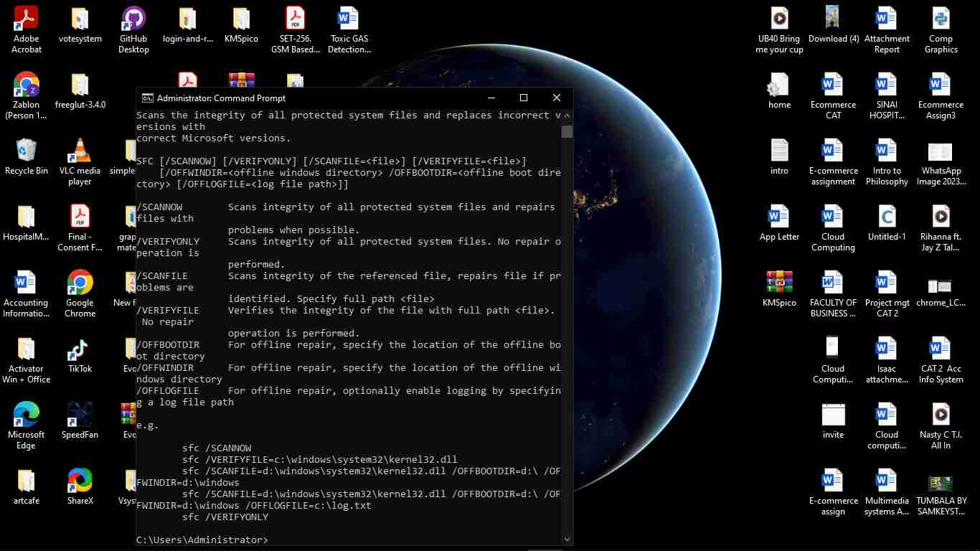Click the Command Prompt scroll down arrow
The height and width of the screenshot is (551, 980).
coord(567,540)
